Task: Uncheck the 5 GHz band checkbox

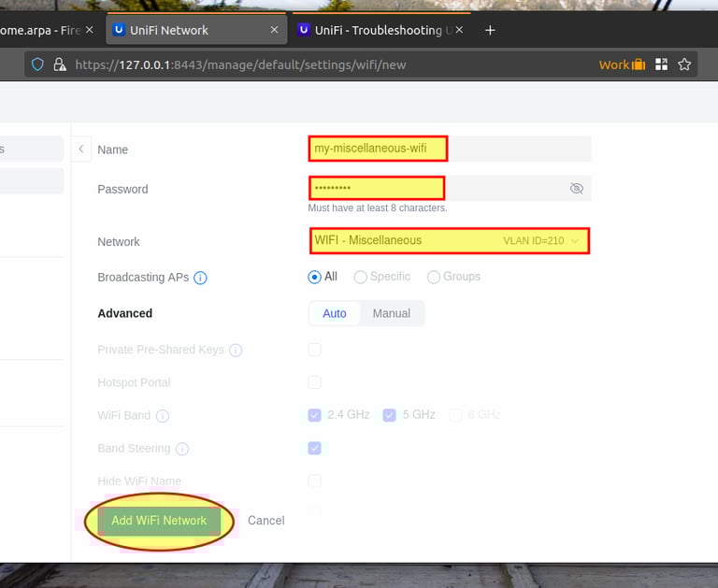Action: point(389,415)
